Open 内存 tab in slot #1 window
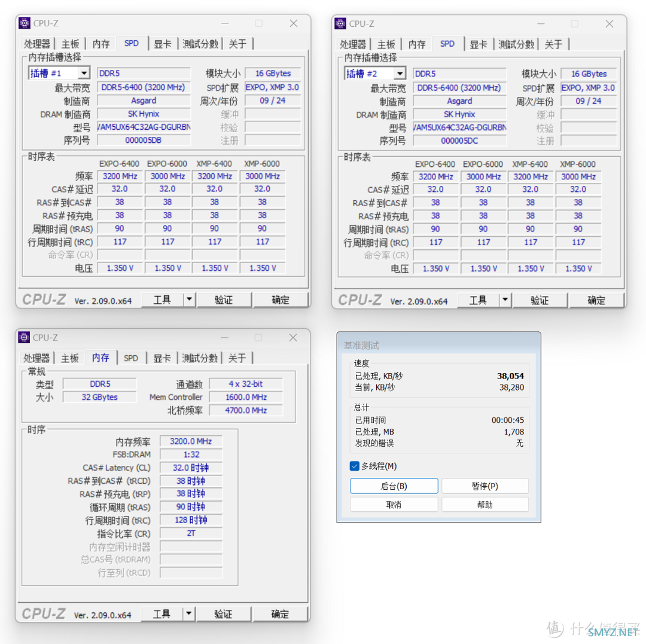 coord(101,44)
